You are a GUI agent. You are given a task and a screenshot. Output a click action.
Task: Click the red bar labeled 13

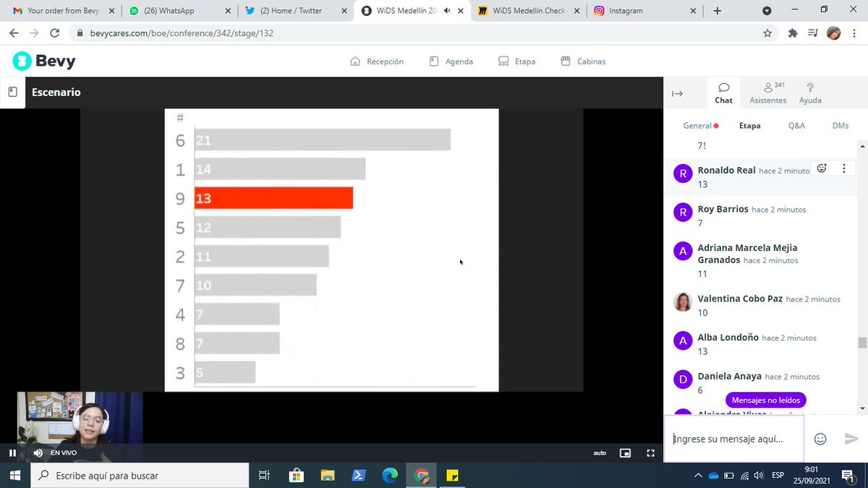coord(273,198)
